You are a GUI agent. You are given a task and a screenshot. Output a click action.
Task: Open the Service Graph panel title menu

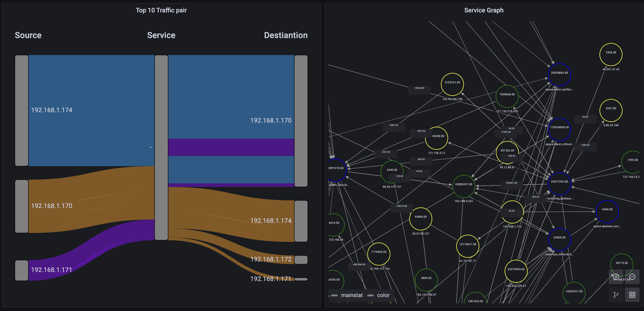484,10
